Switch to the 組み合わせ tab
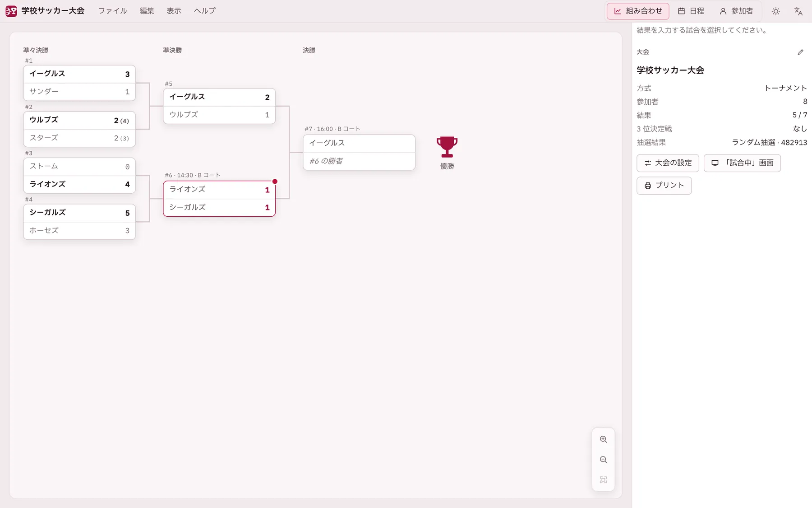Screen dimensions: 812x508 [x=638, y=11]
